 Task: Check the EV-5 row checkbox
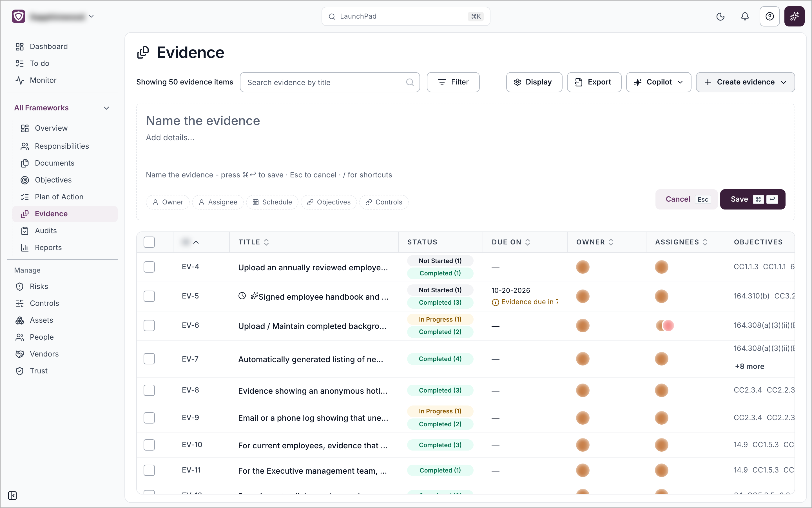(149, 296)
